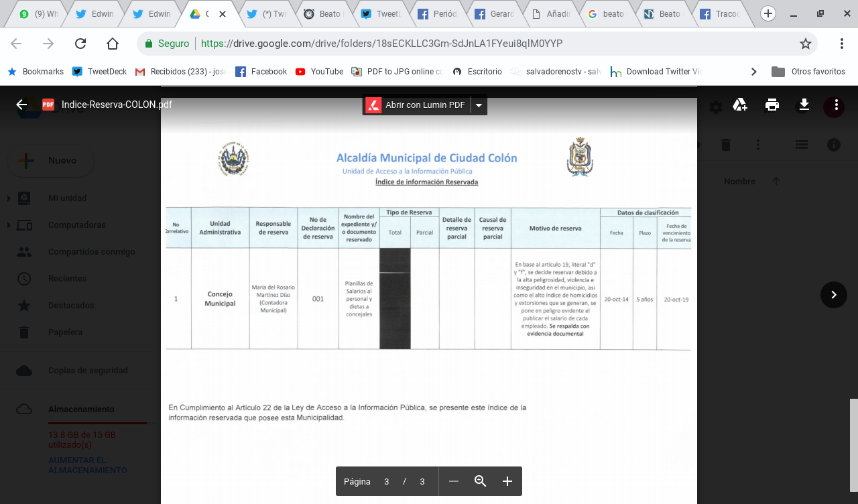Close the PDF preview with back arrow
858x504 pixels.
pyautogui.click(x=21, y=105)
